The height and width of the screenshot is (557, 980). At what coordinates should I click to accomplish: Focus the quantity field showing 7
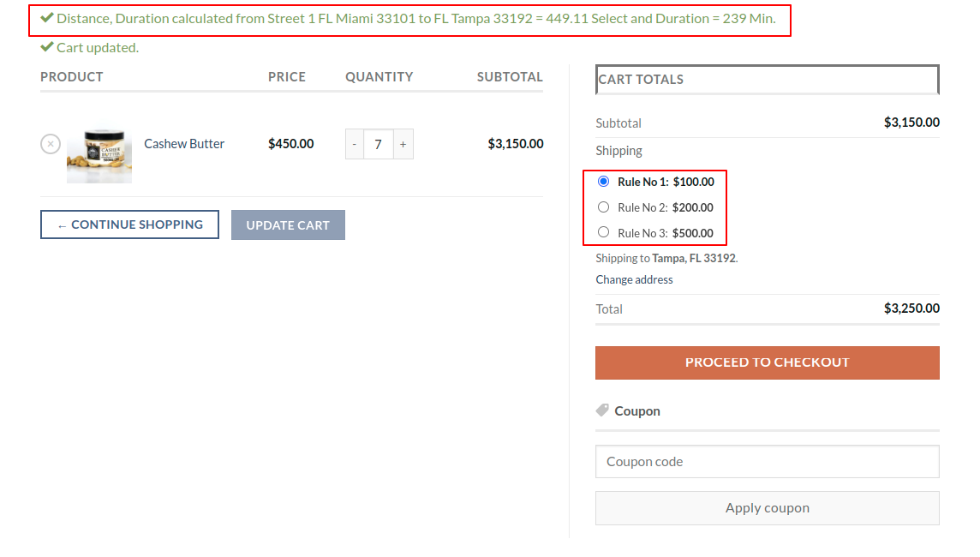tap(378, 145)
